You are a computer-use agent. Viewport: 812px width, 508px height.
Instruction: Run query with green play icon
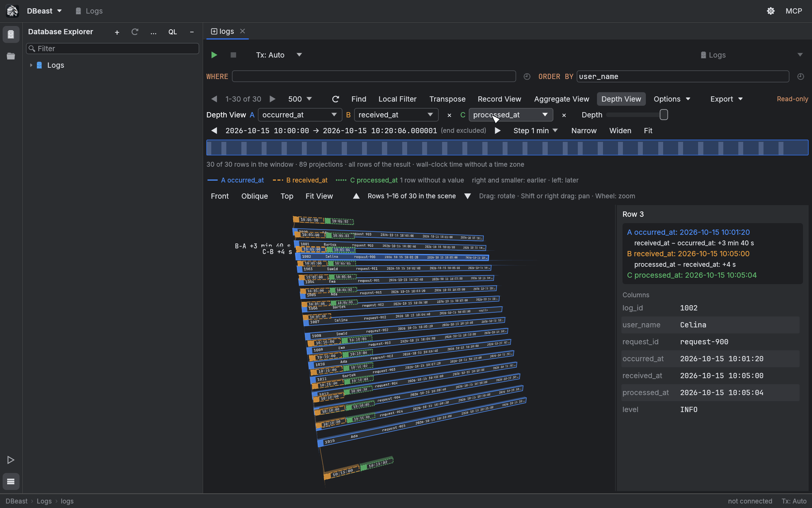[214, 55]
